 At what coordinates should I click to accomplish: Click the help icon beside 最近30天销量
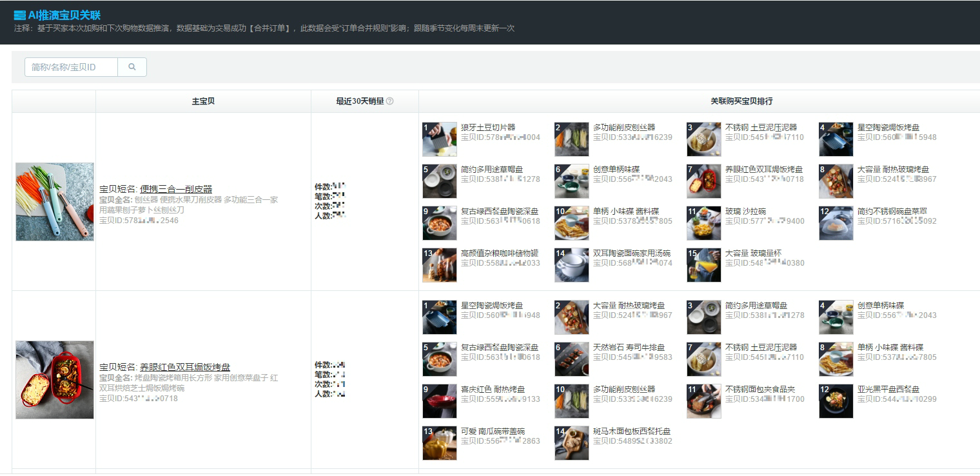[x=389, y=101]
